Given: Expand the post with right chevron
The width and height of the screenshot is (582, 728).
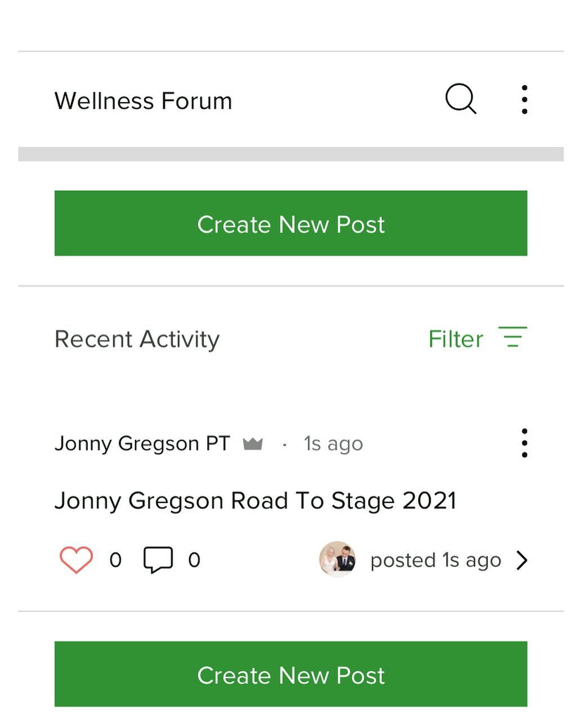Looking at the screenshot, I should pos(522,560).
